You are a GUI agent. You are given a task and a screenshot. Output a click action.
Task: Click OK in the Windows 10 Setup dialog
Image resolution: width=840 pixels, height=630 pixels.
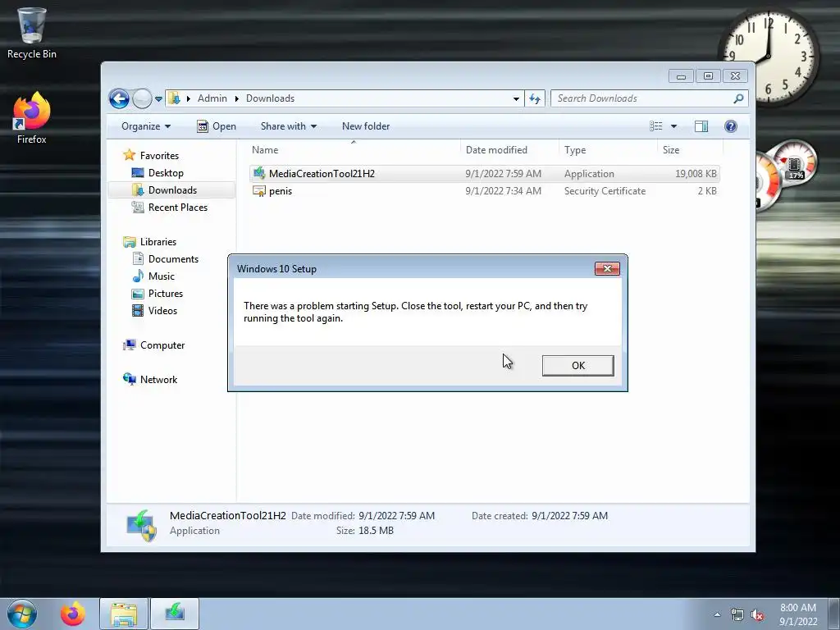coord(577,365)
